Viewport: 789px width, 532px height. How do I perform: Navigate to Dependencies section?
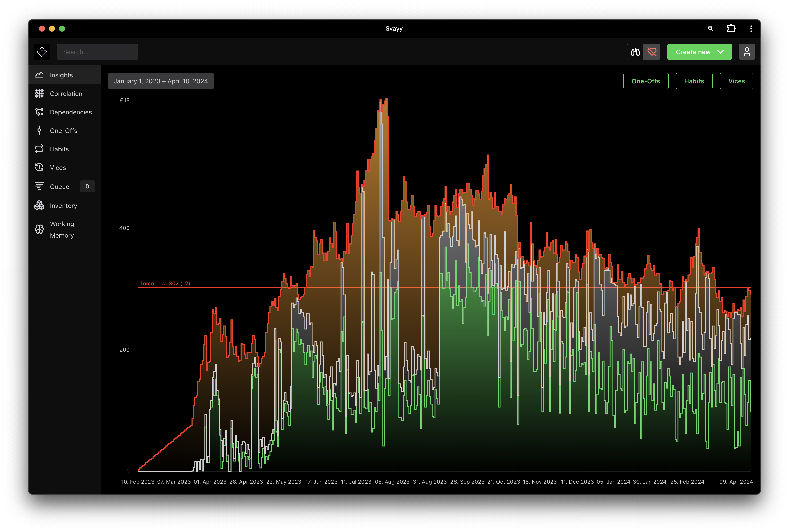tap(65, 112)
